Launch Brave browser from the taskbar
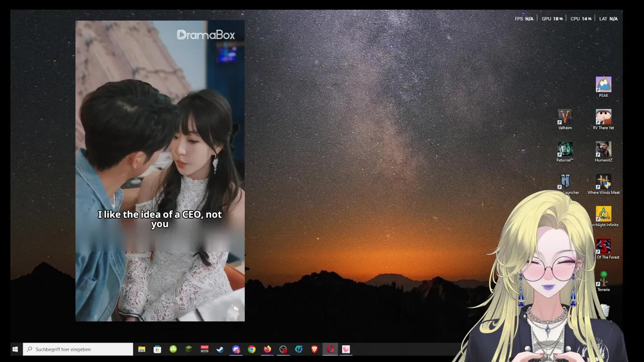Image resolution: width=644 pixels, height=362 pixels. 314,349
